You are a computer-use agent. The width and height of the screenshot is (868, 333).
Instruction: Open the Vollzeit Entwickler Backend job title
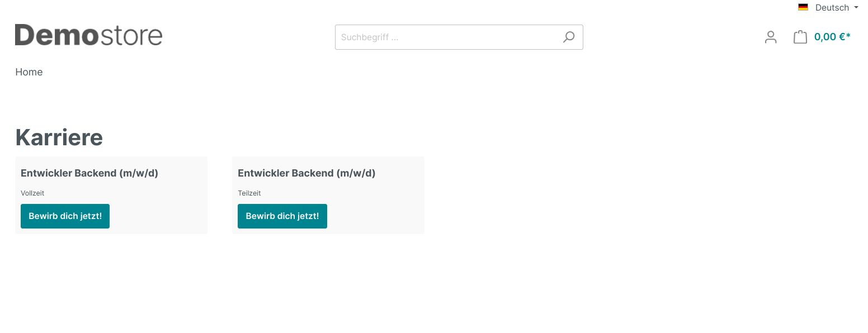point(89,173)
